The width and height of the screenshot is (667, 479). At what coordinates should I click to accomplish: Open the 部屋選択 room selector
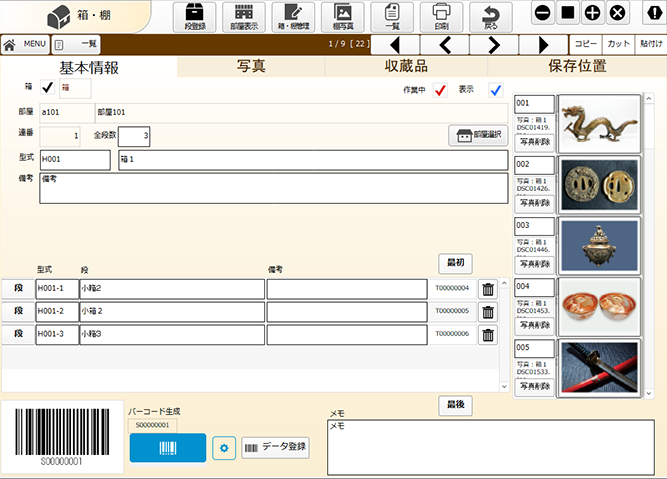pos(479,136)
